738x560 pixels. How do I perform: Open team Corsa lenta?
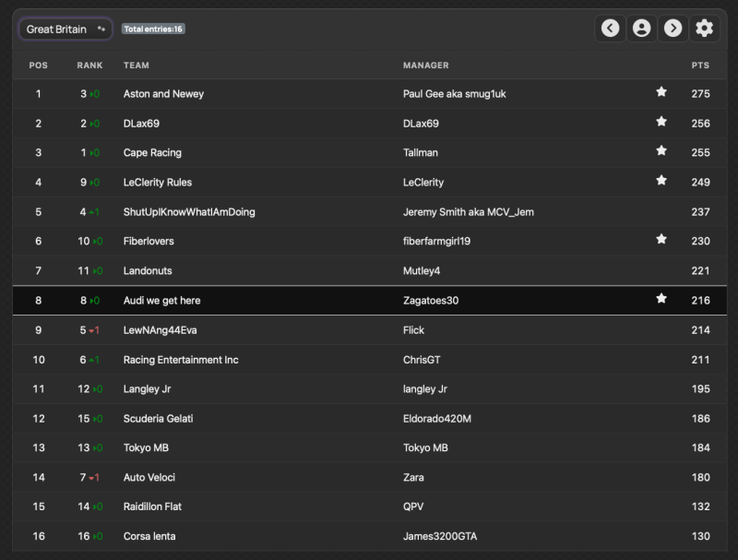pos(149,536)
